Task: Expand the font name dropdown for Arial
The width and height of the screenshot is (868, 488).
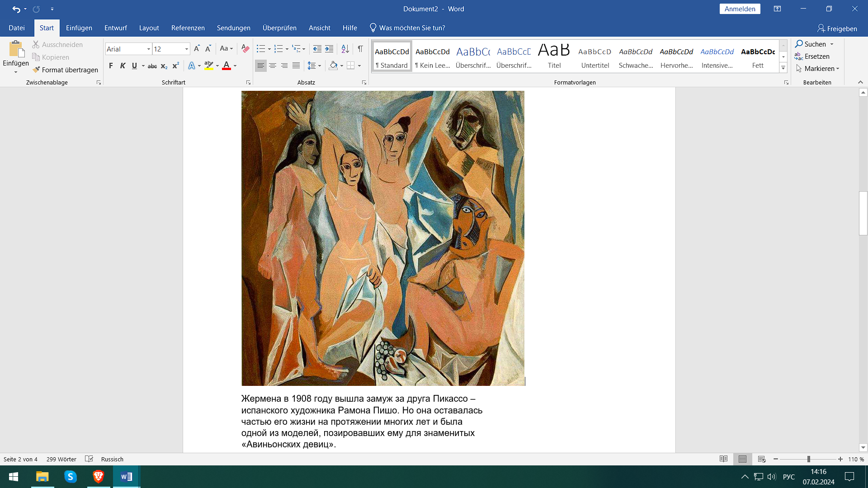Action: tap(148, 49)
